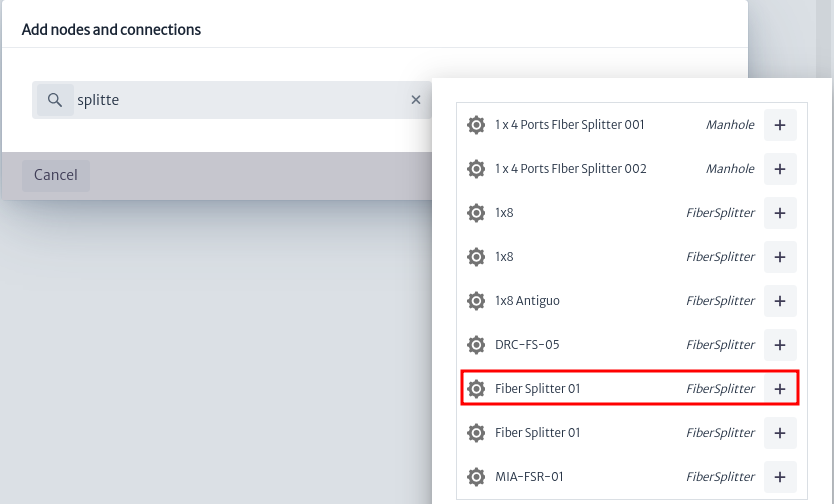
Task: Select the '1x8 Antiguo' result name
Action: 527,301
